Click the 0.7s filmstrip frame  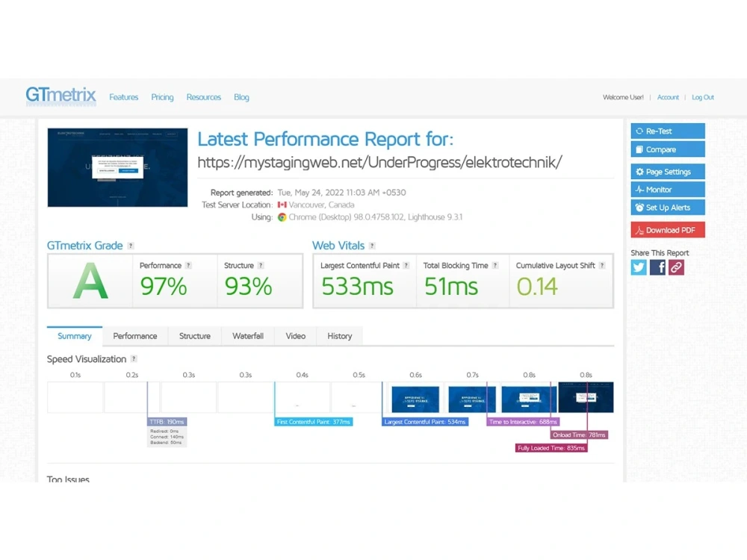tap(472, 398)
